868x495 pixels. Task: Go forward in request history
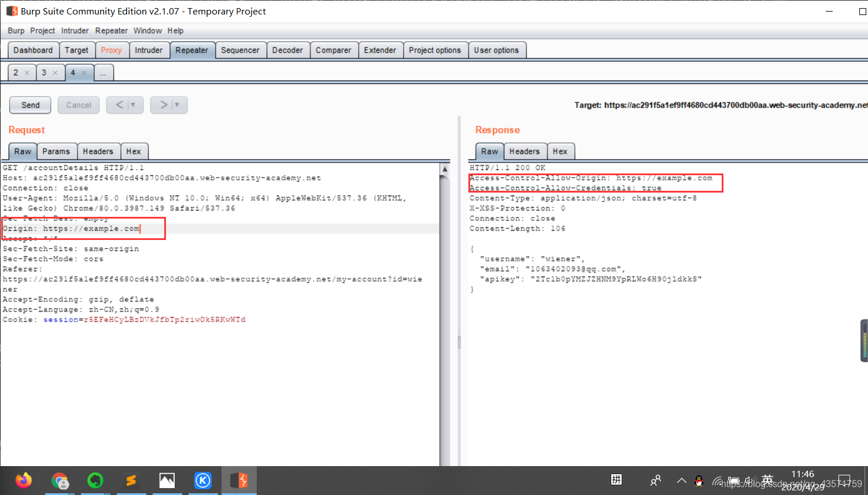(164, 105)
